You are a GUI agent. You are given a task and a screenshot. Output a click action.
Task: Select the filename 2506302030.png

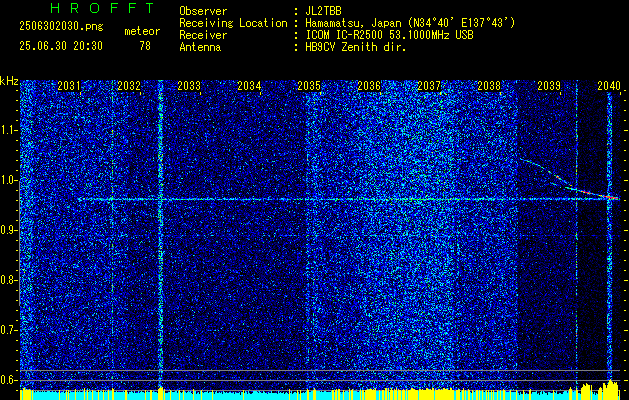(61, 27)
